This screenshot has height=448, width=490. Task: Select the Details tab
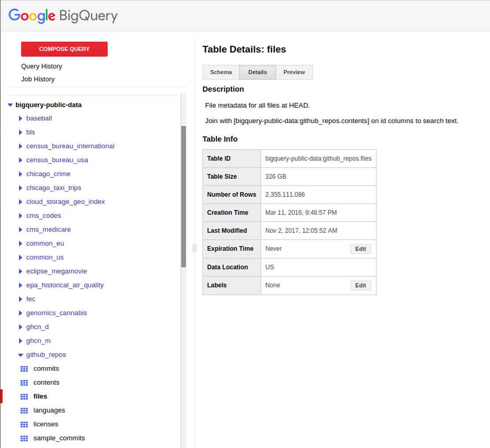[x=257, y=72]
